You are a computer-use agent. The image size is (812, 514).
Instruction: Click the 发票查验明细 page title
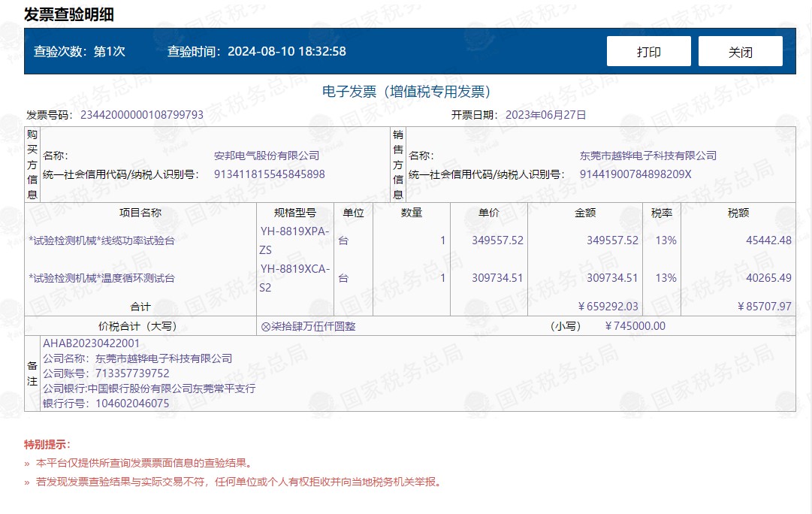(x=69, y=14)
